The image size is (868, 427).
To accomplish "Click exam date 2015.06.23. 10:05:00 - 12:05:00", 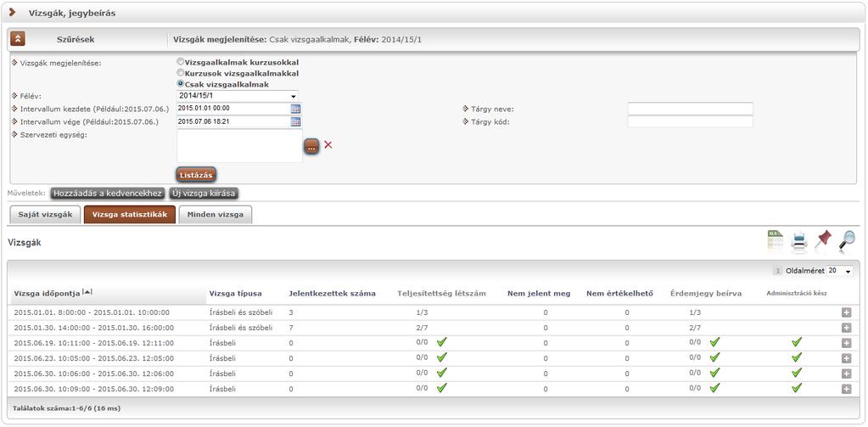I will (94, 359).
